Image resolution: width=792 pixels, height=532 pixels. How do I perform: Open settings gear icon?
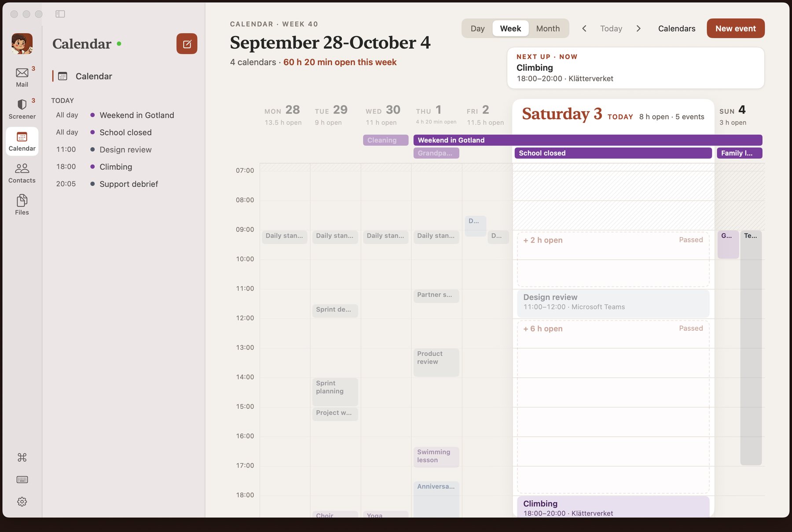click(x=22, y=502)
